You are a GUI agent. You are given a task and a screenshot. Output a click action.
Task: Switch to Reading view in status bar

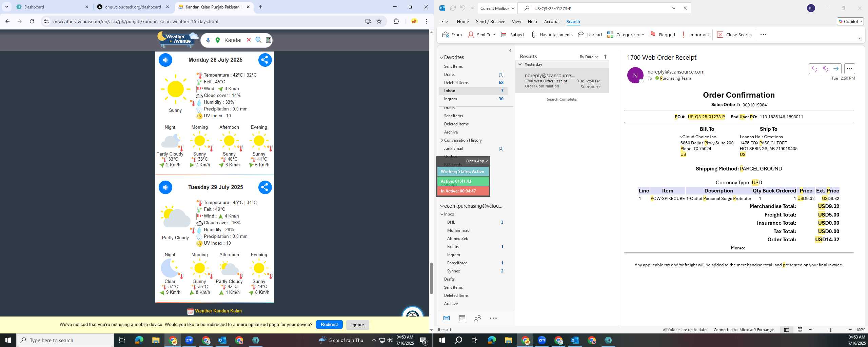pos(800,330)
